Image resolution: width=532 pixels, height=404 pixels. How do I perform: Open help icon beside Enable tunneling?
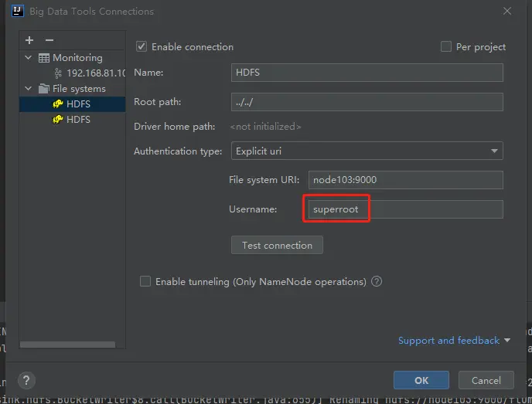(377, 282)
